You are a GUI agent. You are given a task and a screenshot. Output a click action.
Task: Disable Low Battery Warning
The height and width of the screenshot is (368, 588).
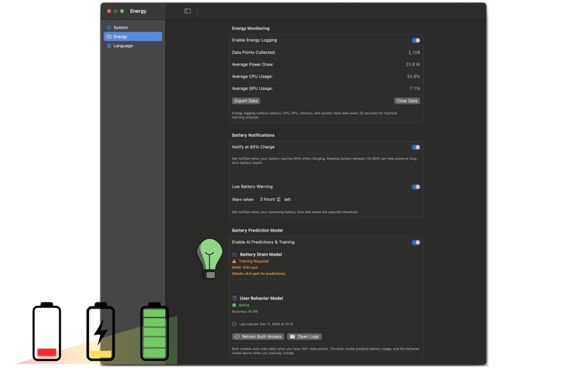pos(415,186)
